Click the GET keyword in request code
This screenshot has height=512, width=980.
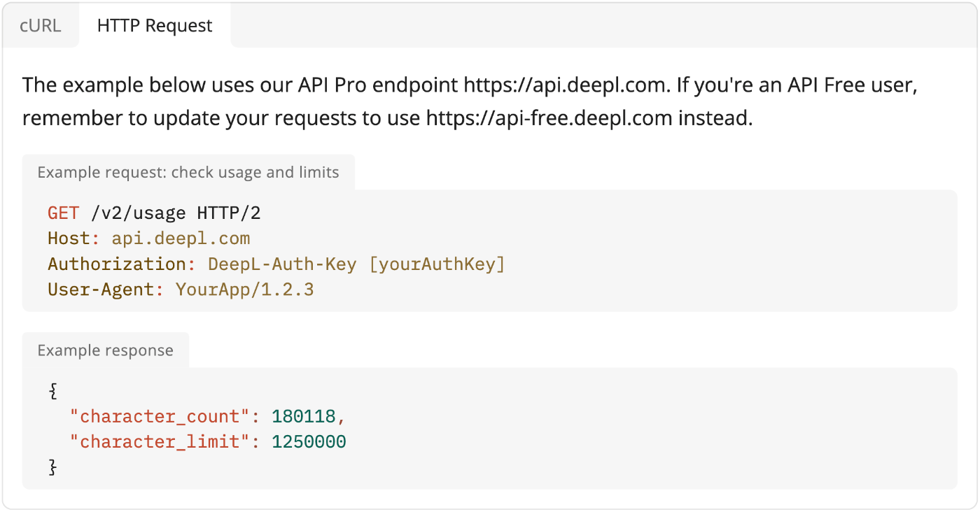click(x=64, y=213)
